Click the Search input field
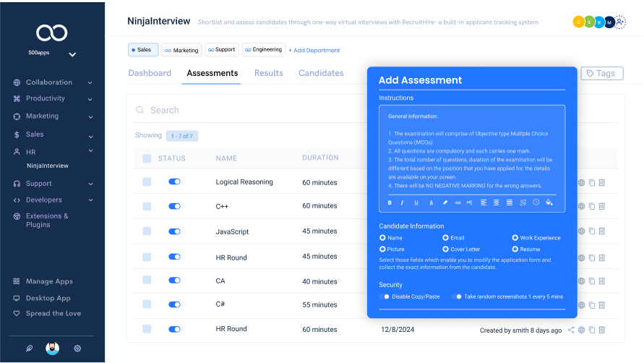644x363 pixels. tap(251, 110)
